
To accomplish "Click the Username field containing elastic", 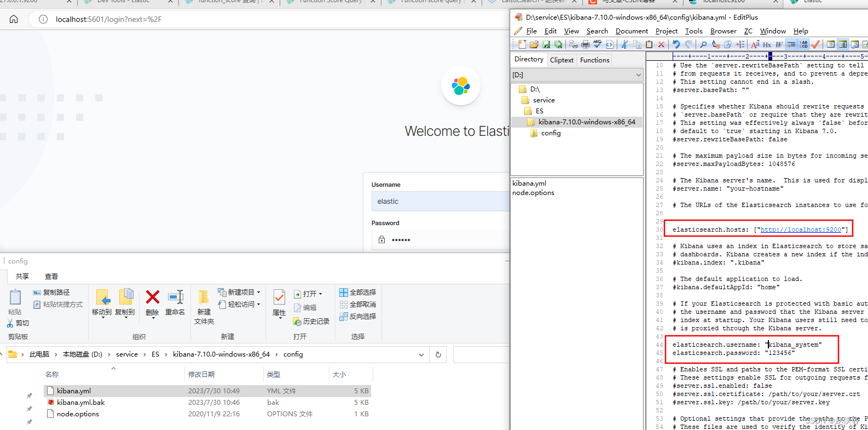I will pyautogui.click(x=441, y=201).
